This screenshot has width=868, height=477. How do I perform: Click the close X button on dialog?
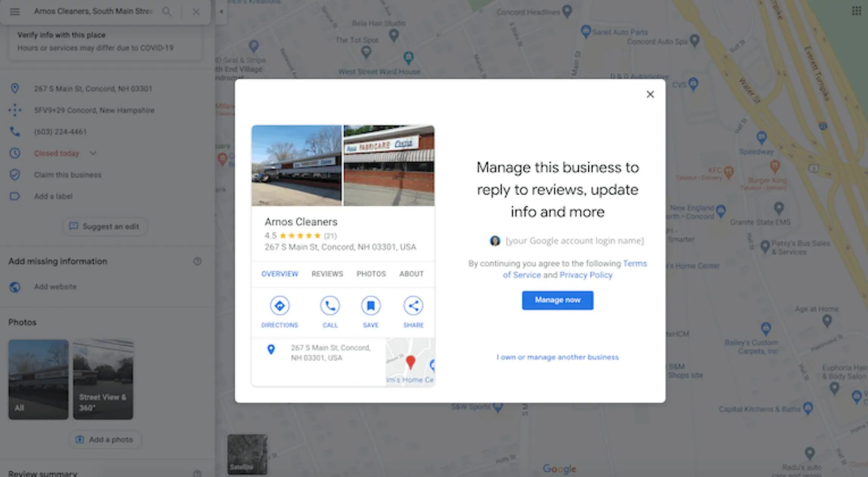coord(650,94)
